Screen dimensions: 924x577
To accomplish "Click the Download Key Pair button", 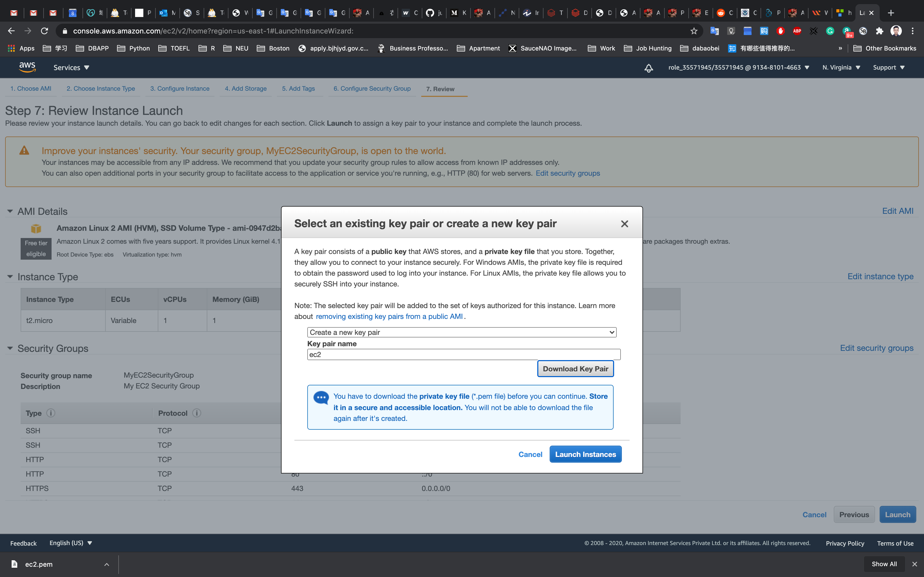I will tap(575, 369).
